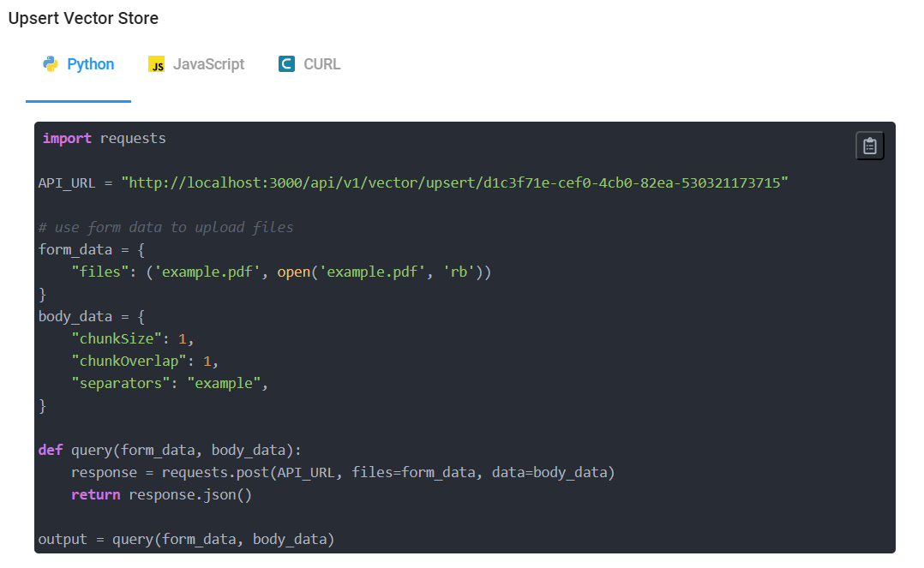Click the form_data assignment line

coord(92,249)
